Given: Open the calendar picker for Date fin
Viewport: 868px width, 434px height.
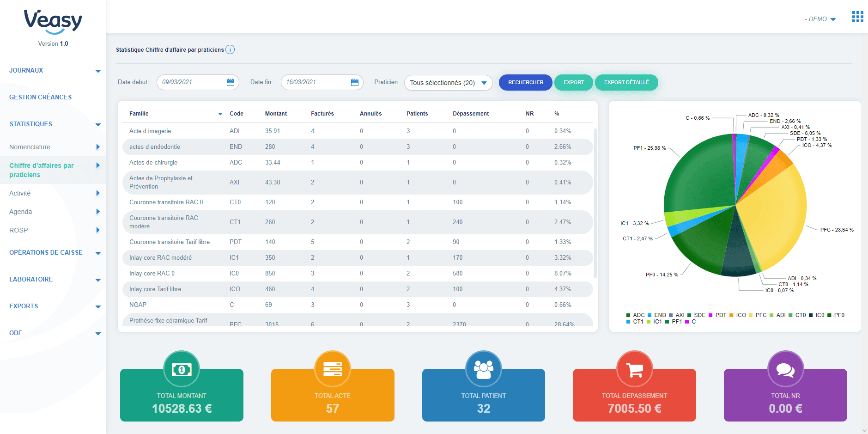Looking at the screenshot, I should pos(354,82).
